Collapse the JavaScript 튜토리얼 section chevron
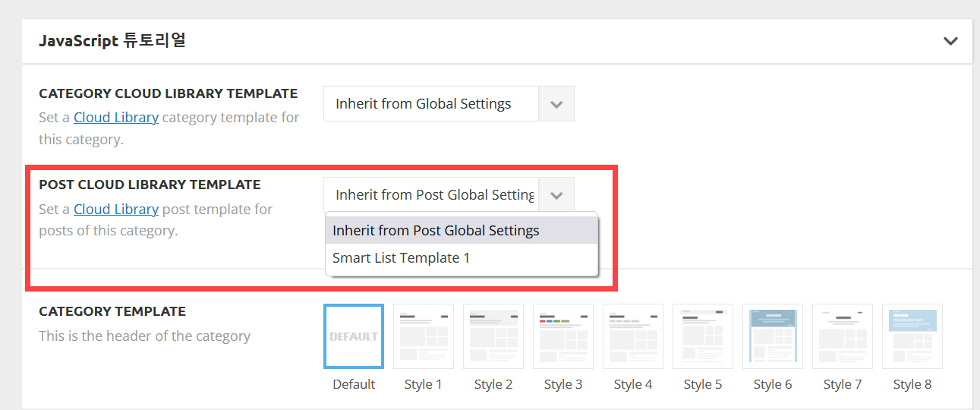 pyautogui.click(x=950, y=41)
